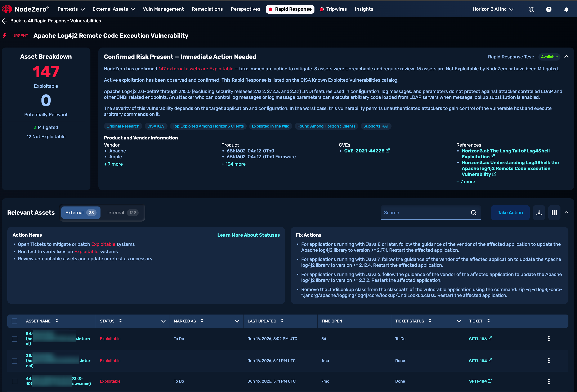Click the 12 Not Exploitable count

46,137
